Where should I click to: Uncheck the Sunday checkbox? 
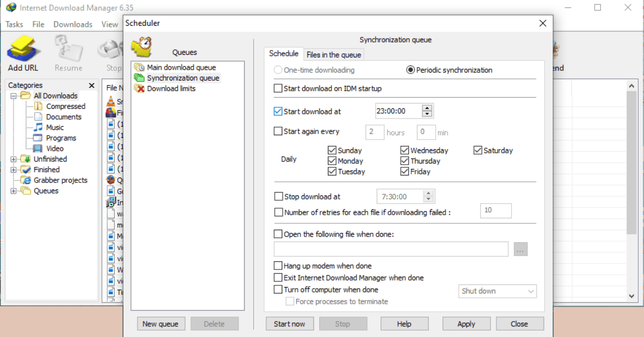coord(332,151)
